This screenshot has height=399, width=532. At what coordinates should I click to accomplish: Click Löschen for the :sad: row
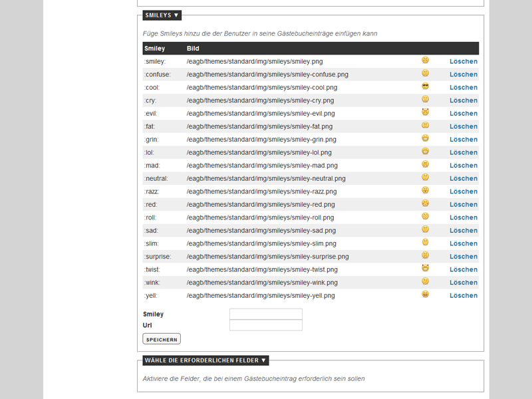464,230
